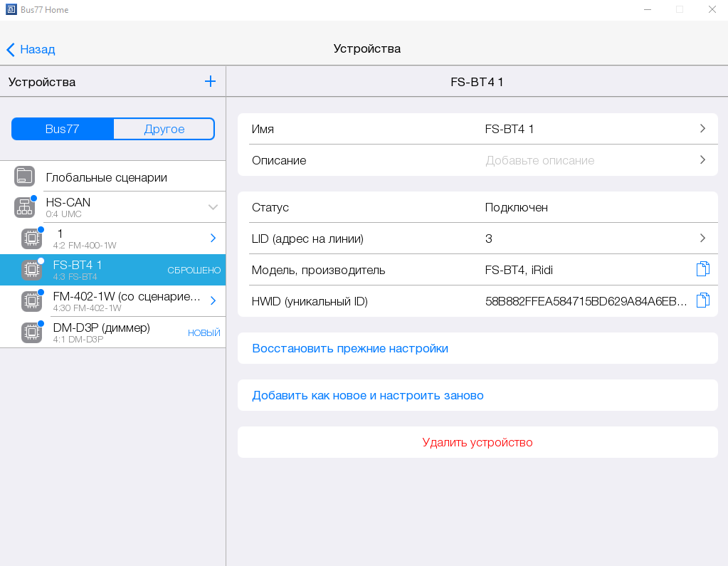Click Удалить устройство
Viewport: 728px width, 566px height.
[477, 442]
